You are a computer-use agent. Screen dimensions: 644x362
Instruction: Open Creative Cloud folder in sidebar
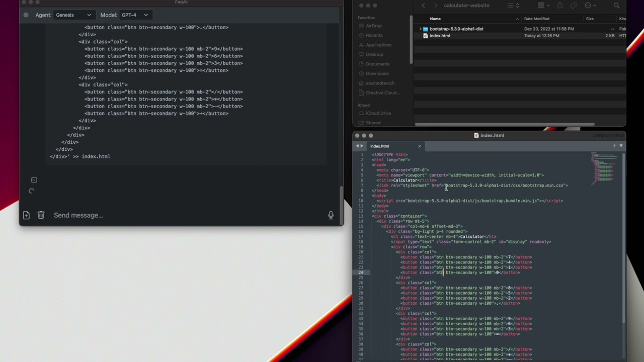click(x=382, y=93)
